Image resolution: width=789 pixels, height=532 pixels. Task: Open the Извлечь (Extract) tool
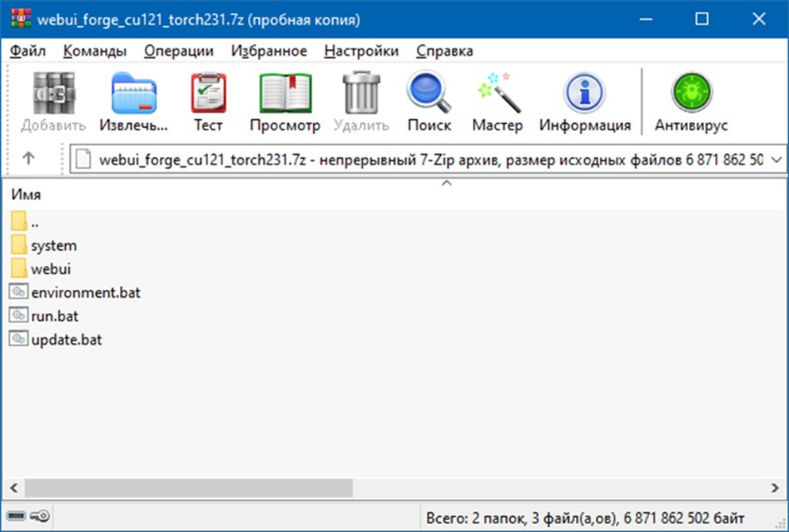[133, 94]
